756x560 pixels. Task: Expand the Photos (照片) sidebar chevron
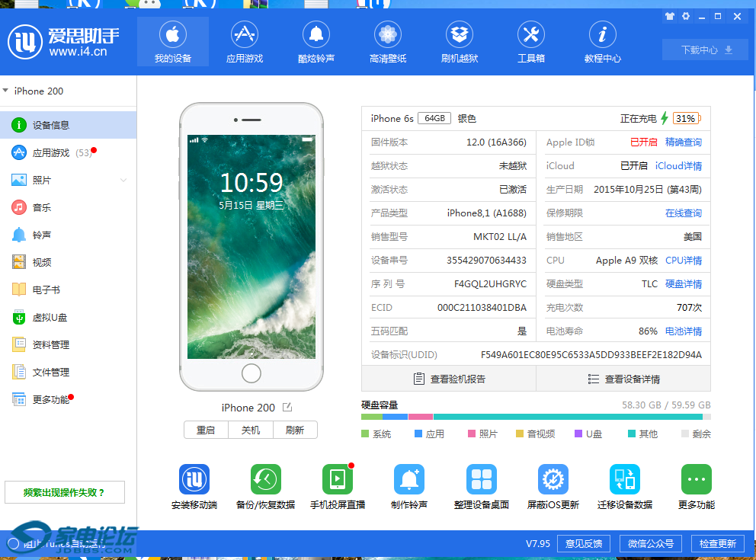pyautogui.click(x=123, y=181)
